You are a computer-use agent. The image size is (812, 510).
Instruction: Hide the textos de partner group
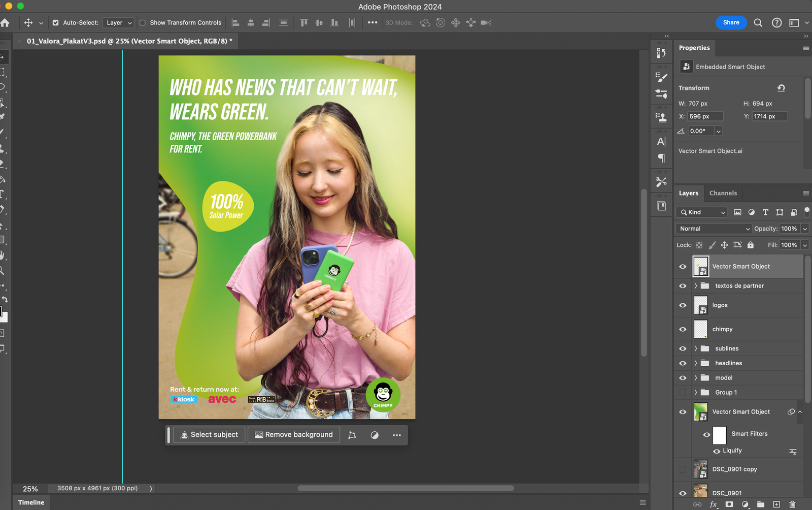(683, 286)
